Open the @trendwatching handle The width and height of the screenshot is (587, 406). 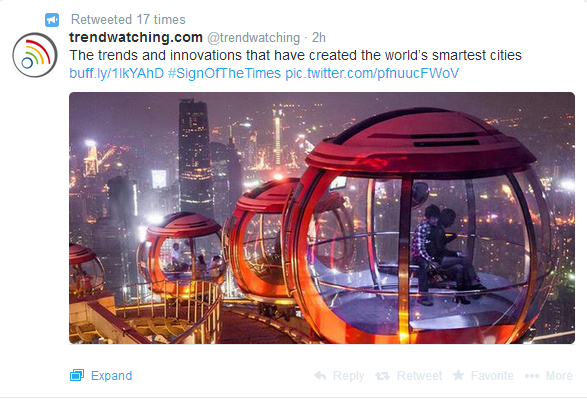(x=253, y=38)
